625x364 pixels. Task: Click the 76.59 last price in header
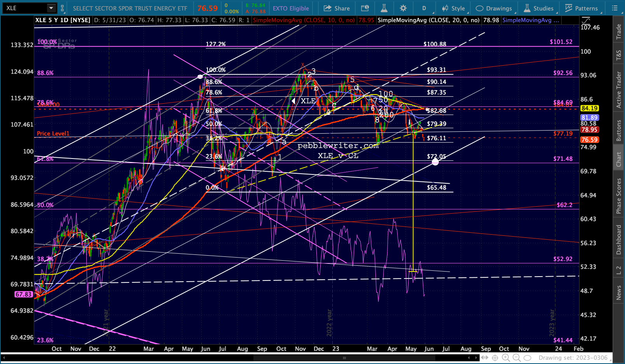[207, 8]
